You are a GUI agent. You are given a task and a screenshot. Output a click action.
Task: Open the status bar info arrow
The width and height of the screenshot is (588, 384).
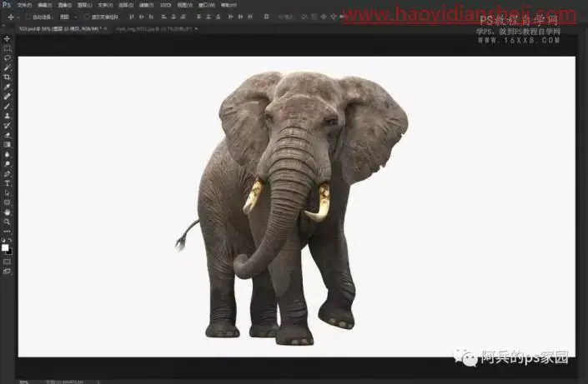pos(98,382)
